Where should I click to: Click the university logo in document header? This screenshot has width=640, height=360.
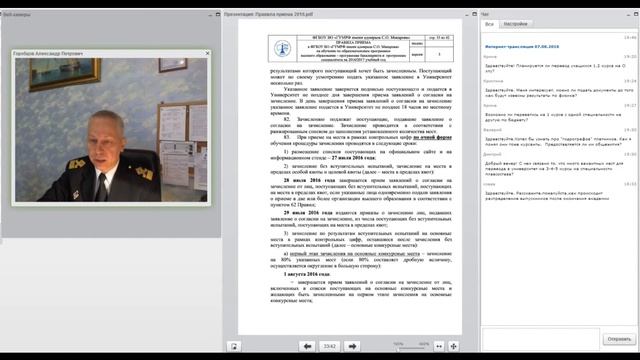282,49
